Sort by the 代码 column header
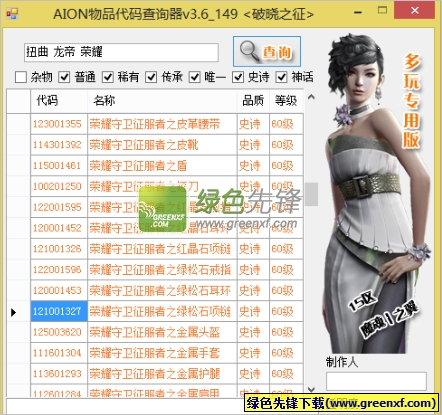The image size is (442, 415). [x=59, y=101]
